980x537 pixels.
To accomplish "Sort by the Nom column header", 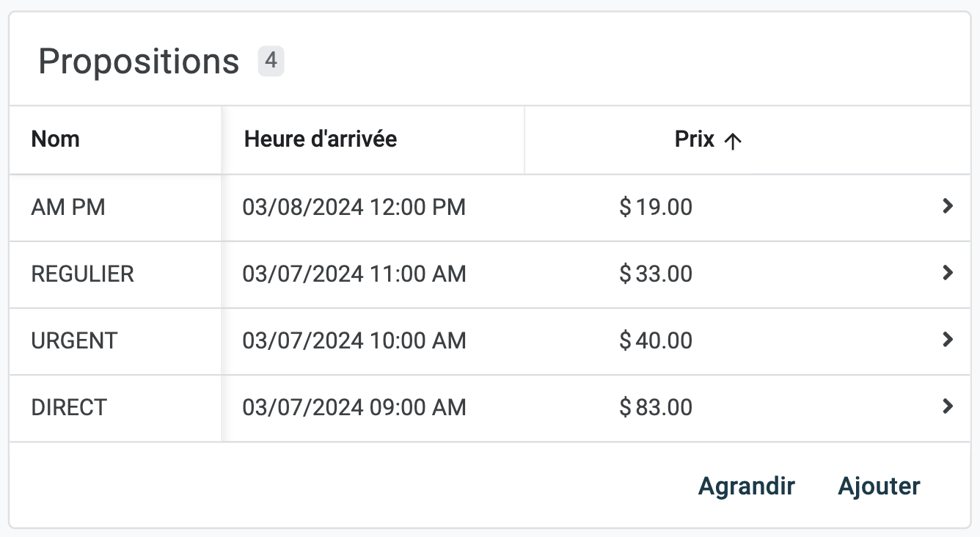I will (x=56, y=139).
